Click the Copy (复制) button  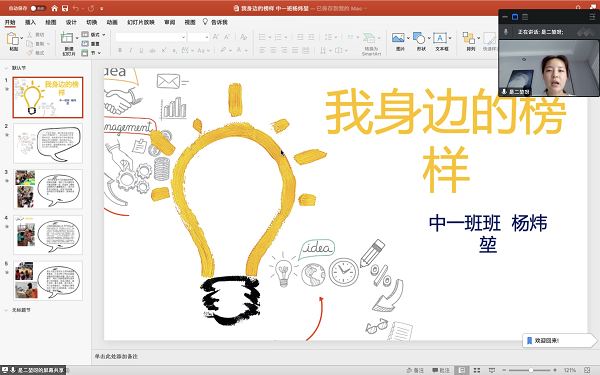point(36,44)
